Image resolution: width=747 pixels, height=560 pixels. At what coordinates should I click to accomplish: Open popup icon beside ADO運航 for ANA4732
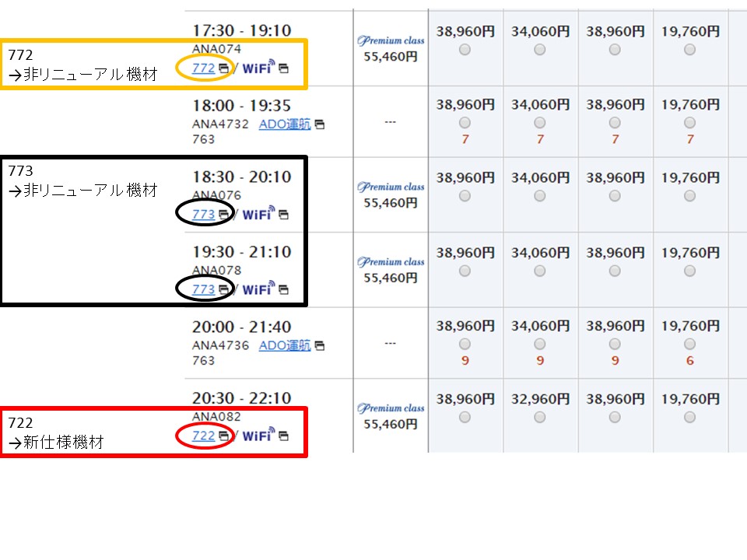[x=320, y=124]
